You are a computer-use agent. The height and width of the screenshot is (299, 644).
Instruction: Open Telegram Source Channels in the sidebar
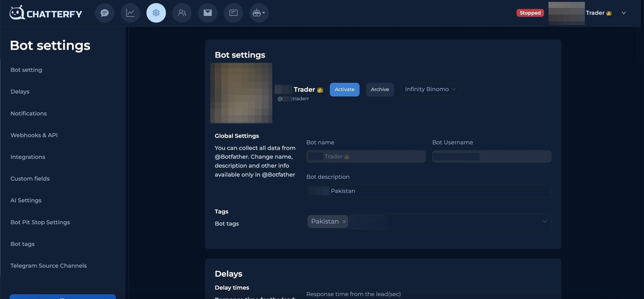coord(49,266)
